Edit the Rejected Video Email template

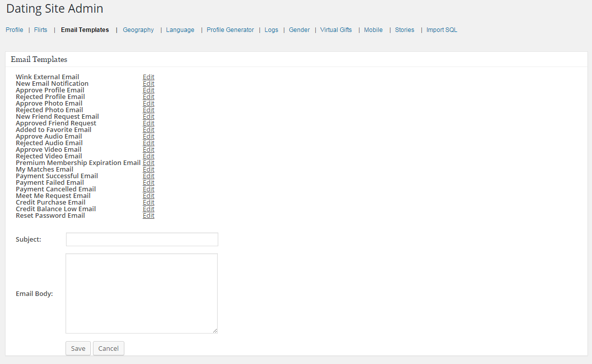[x=148, y=156]
